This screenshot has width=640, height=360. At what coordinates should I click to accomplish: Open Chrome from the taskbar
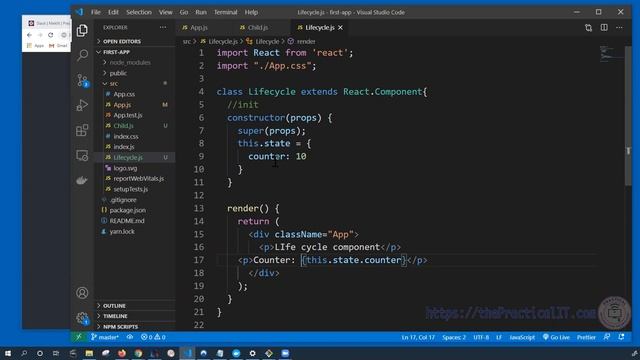(138, 353)
